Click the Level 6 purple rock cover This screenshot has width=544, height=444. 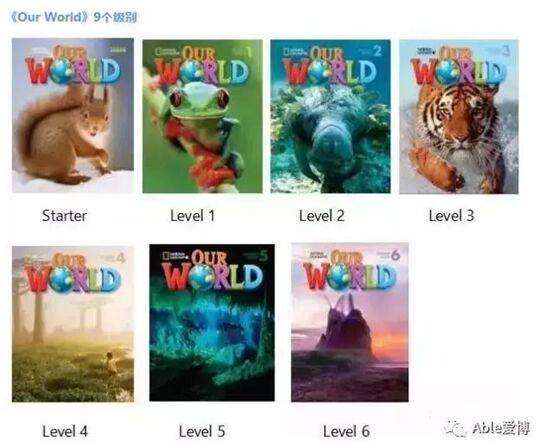click(x=350, y=322)
